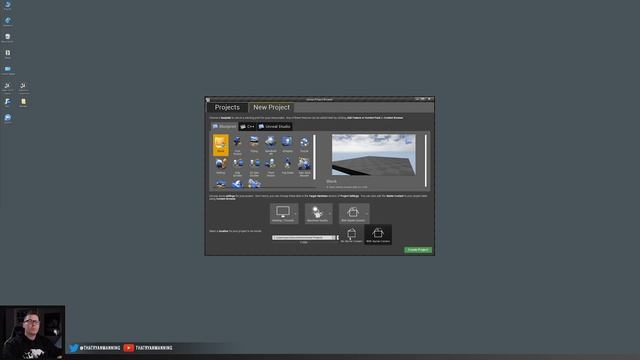Pick the 2D Side Scroller template

point(254,167)
